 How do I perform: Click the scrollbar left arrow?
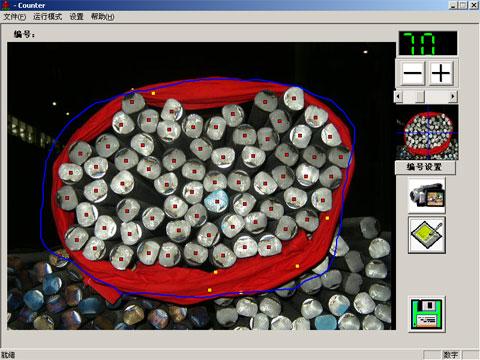pyautogui.click(x=398, y=97)
